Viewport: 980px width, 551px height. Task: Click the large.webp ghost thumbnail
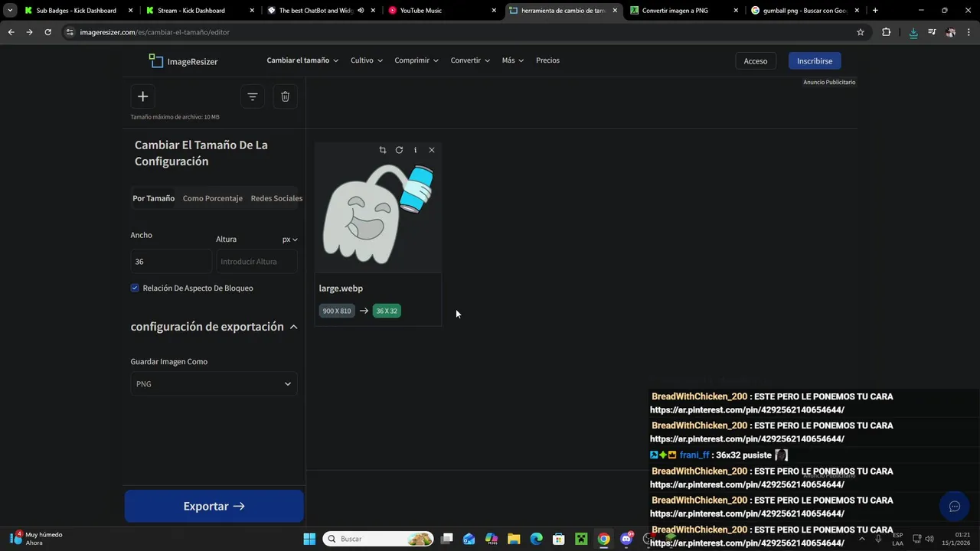pos(378,214)
